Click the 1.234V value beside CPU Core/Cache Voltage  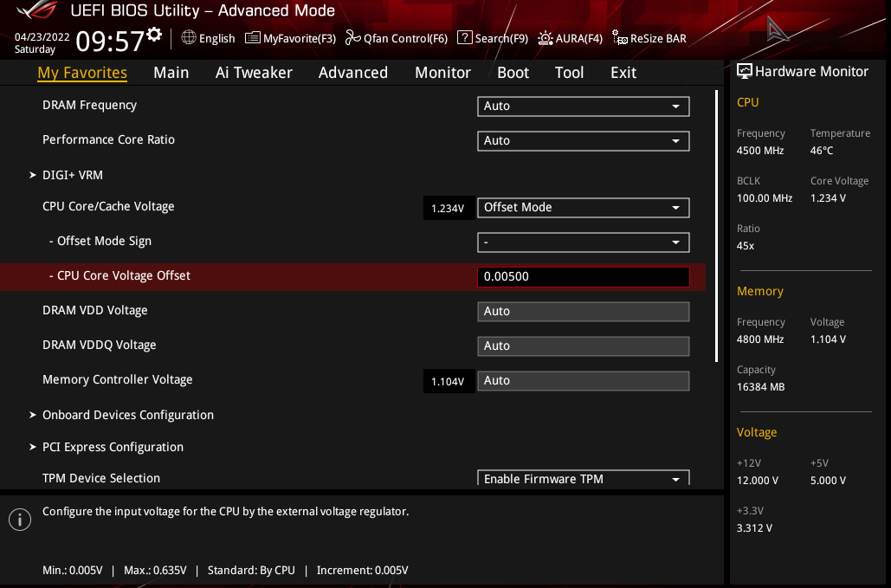click(x=448, y=208)
